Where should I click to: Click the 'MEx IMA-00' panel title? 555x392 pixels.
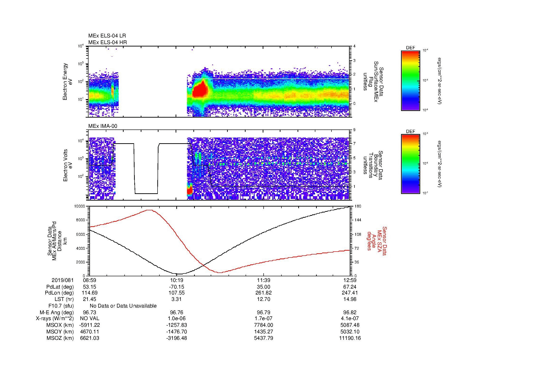tap(103, 126)
